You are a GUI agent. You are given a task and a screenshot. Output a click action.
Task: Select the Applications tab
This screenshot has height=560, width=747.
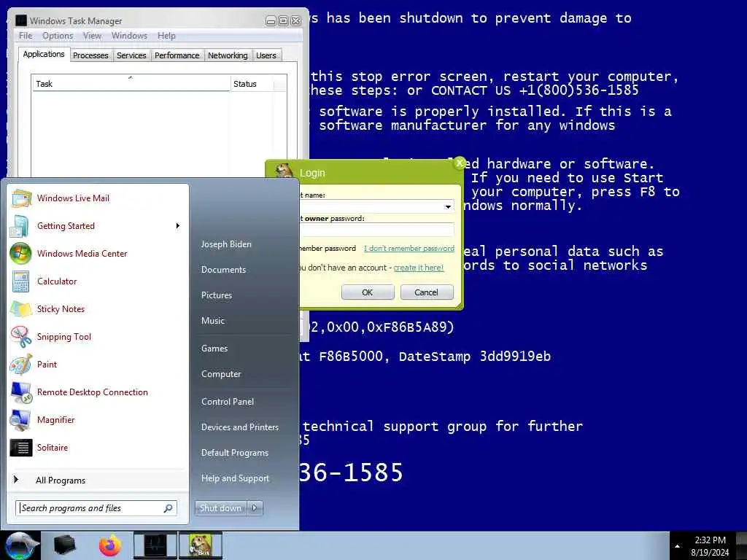pyautogui.click(x=44, y=54)
